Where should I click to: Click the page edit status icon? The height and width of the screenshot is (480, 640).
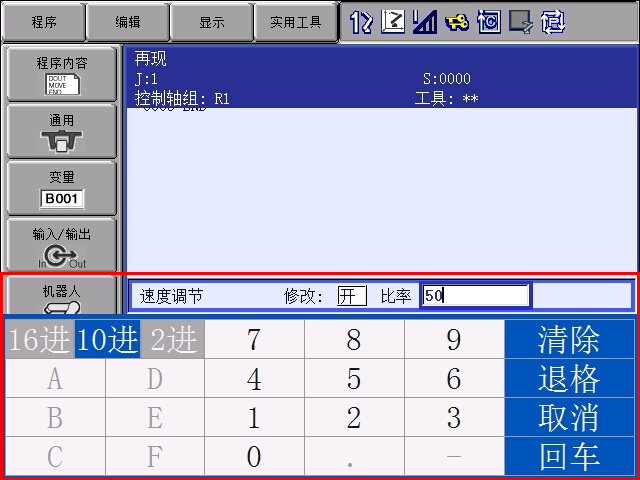(520, 22)
